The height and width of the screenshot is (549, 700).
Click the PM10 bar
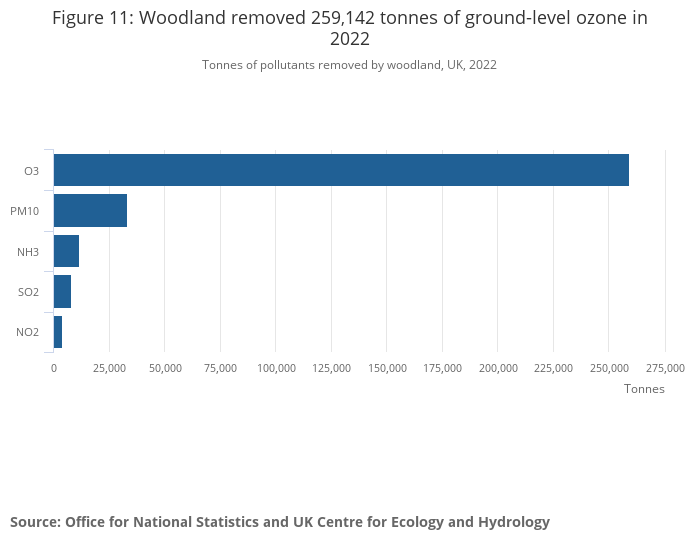tap(90, 210)
